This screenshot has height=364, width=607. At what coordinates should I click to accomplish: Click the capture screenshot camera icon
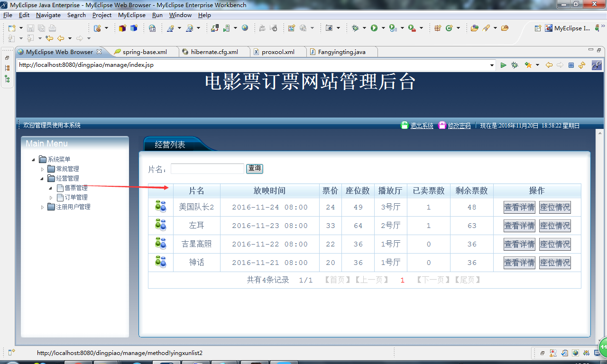329,28
